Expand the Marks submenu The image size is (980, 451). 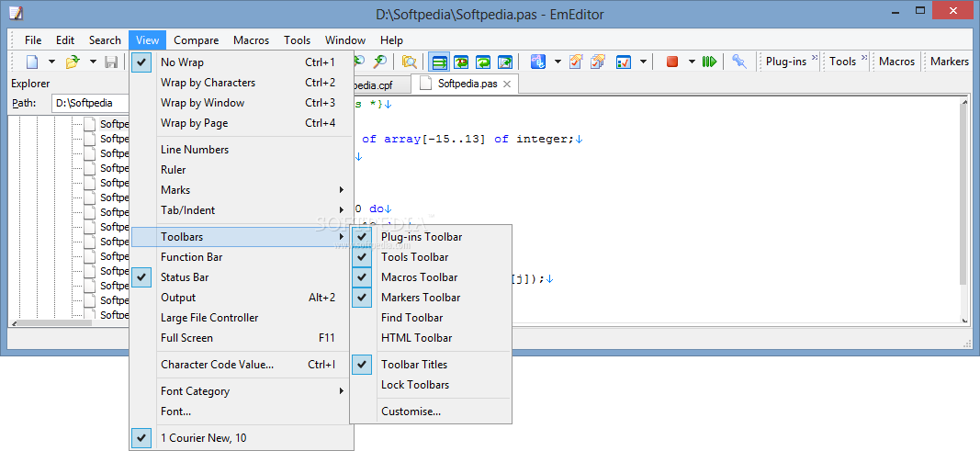[242, 190]
